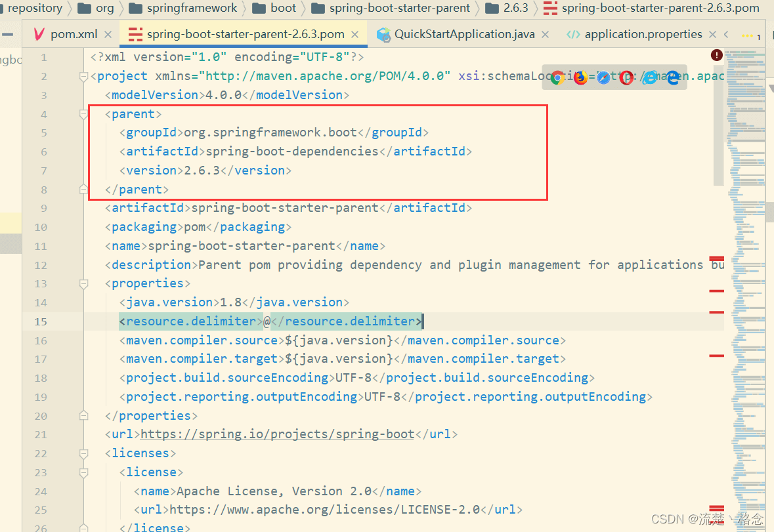The height and width of the screenshot is (532, 774).
Task: Open the 'boot' folder breadcrumb
Action: point(274,8)
